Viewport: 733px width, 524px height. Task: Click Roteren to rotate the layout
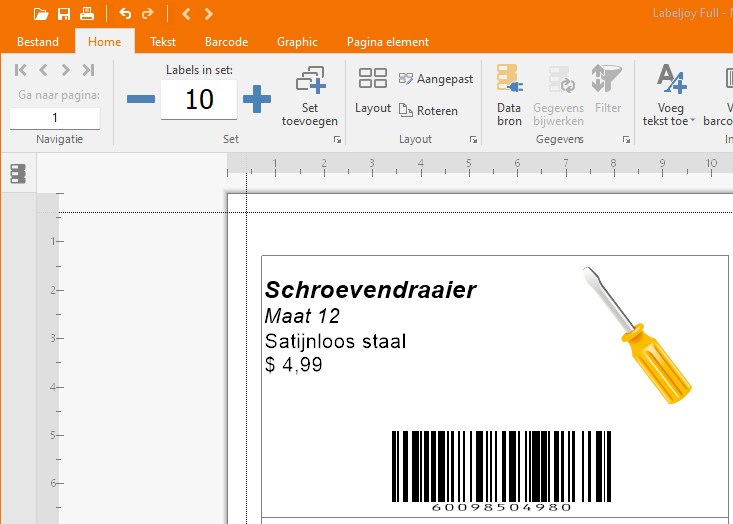click(x=428, y=111)
